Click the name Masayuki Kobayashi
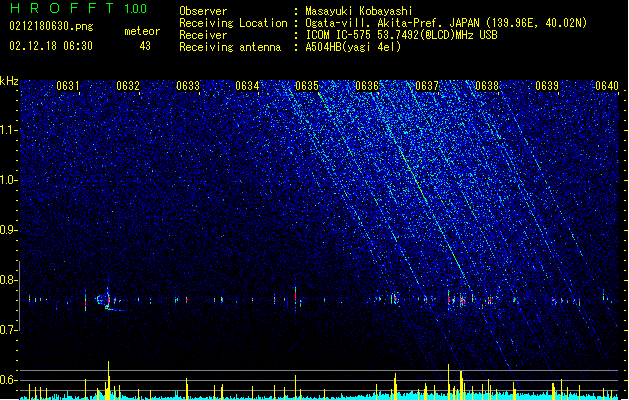This screenshot has width=629, height=400. (x=359, y=11)
